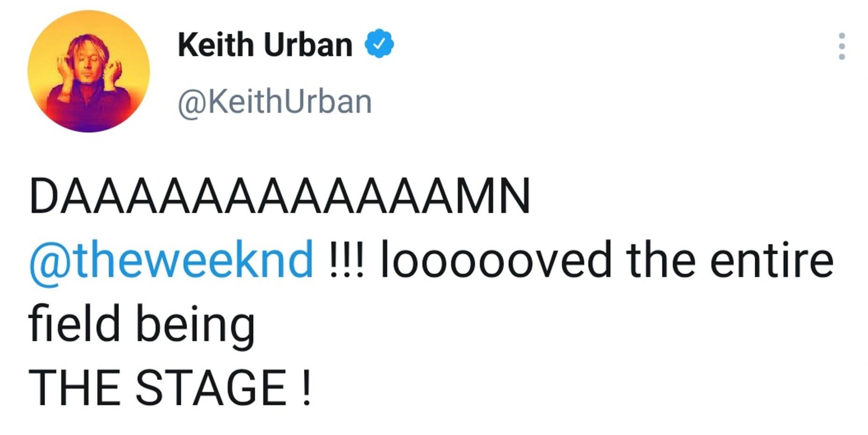868x435 pixels.
Task: Click blank area right of "DAAAAAAAAAAAMN"
Action: pyautogui.click(x=685, y=196)
